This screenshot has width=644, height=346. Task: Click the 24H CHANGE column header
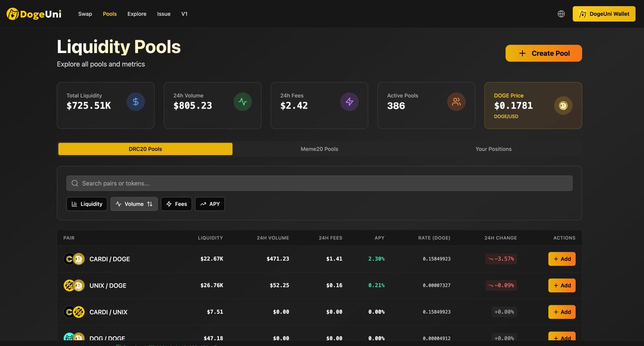pos(501,238)
